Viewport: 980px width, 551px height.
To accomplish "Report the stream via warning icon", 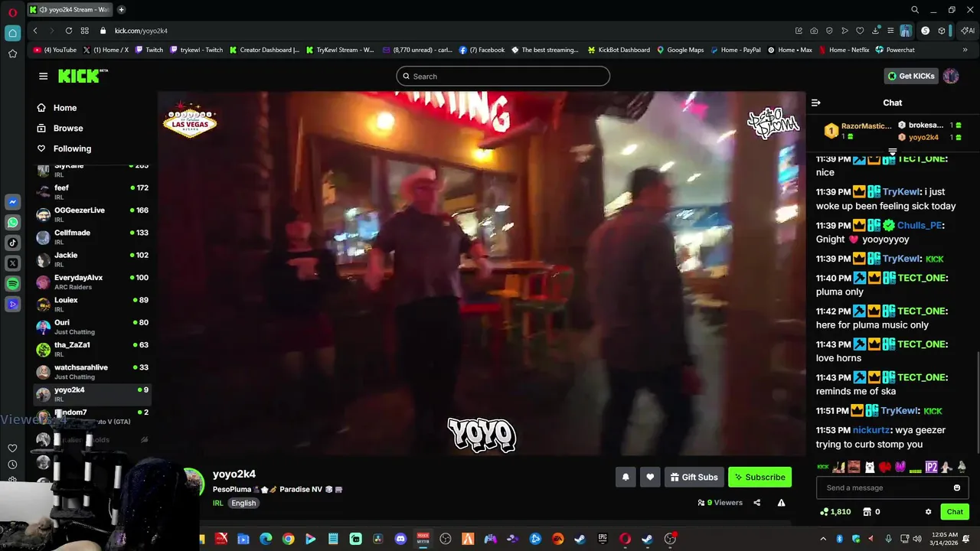I will tap(781, 503).
